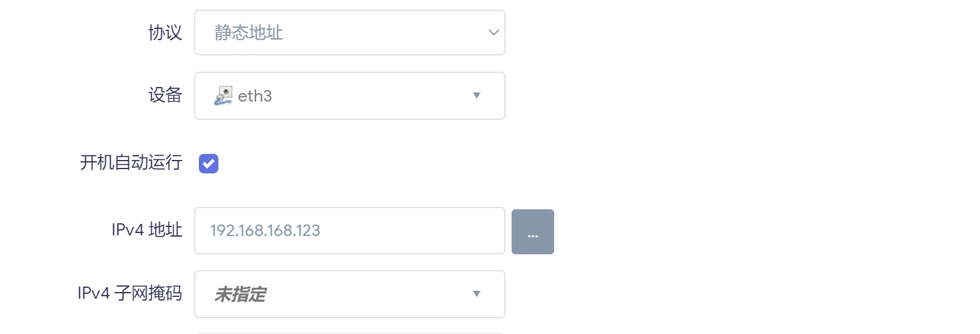Click the 静态地址 protocol value text
Viewport: 980px width, 334px height.
[x=248, y=33]
